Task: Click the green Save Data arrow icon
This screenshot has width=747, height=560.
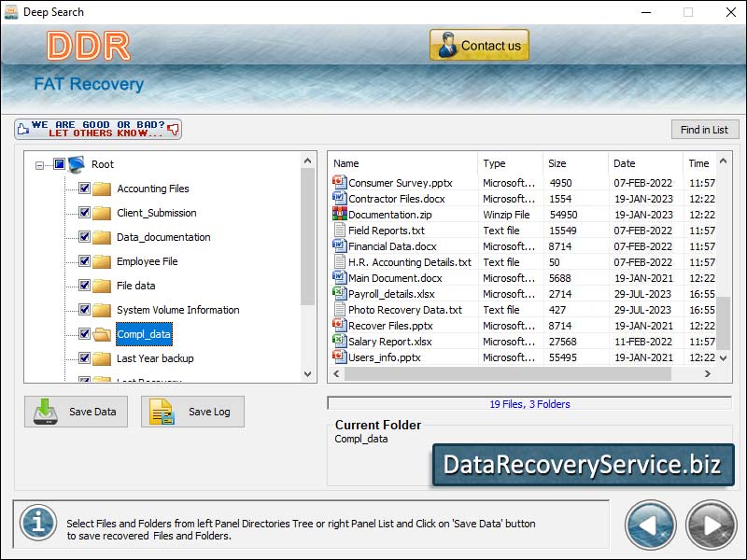Action: 47,412
